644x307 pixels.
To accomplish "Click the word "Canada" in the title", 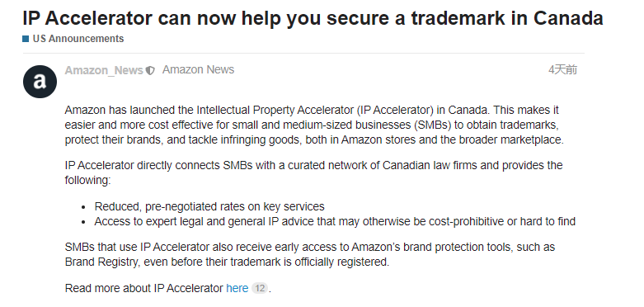I will [x=568, y=18].
